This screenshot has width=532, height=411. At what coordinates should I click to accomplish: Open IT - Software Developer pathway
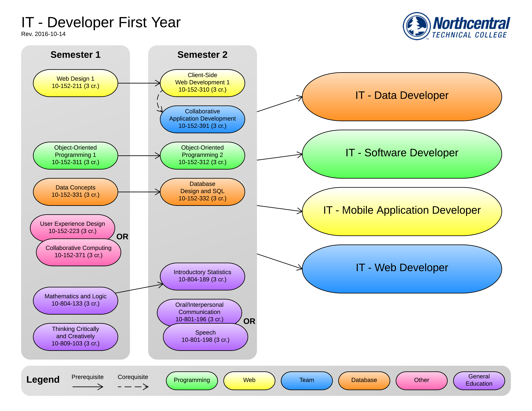tap(402, 154)
